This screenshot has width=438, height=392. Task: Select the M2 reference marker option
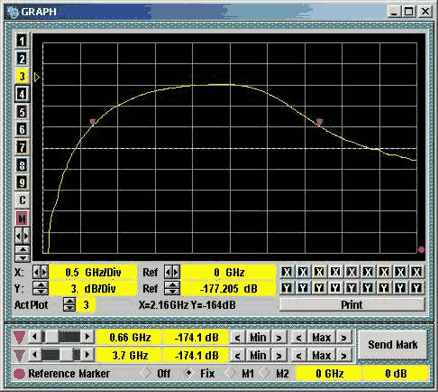[265, 373]
